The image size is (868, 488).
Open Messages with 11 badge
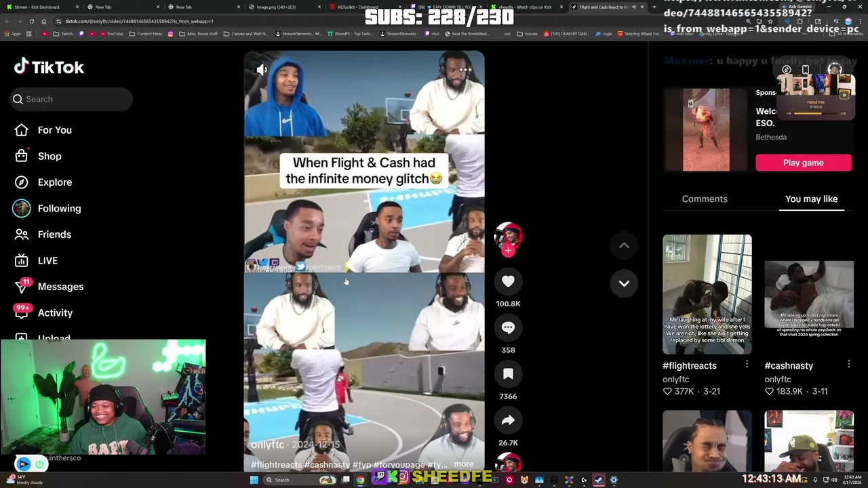point(49,287)
